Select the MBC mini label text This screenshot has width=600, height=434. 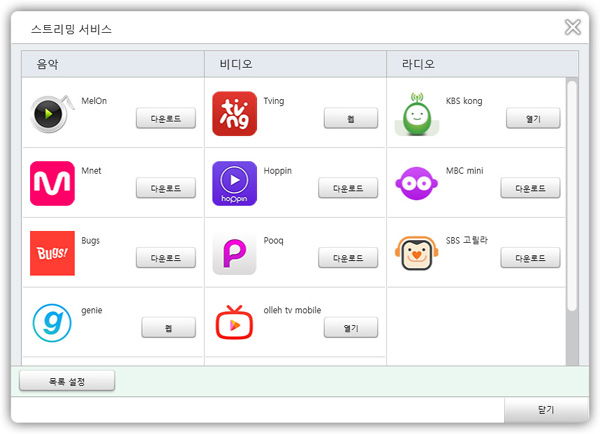[465, 171]
